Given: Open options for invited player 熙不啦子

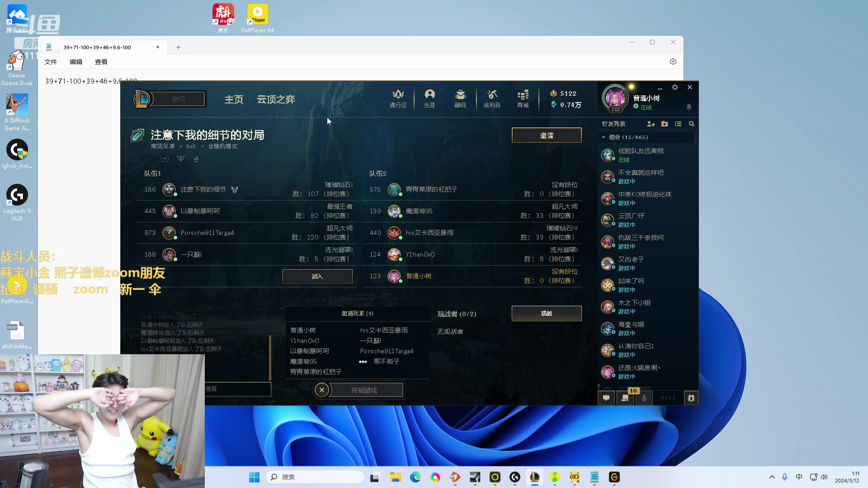Looking at the screenshot, I should (363, 362).
